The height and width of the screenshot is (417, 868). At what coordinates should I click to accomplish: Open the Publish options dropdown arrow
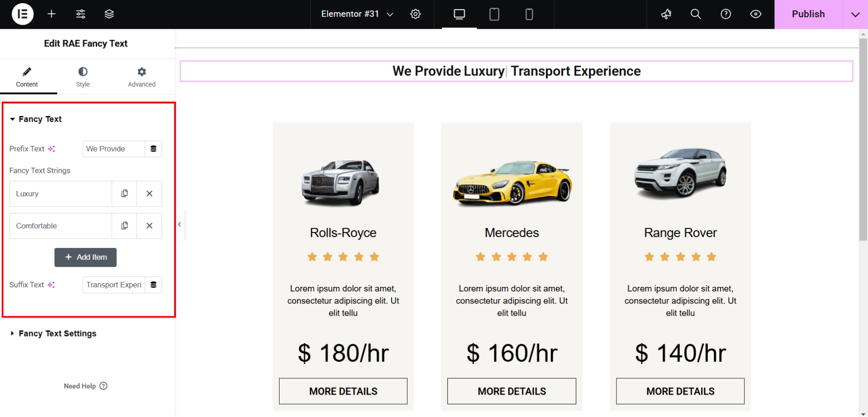coord(855,14)
